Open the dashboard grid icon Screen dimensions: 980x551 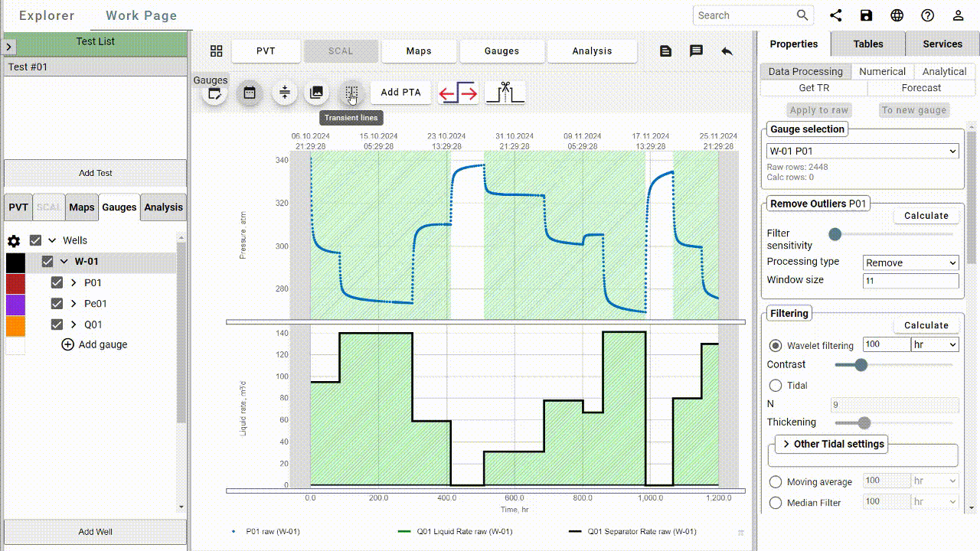tap(217, 51)
